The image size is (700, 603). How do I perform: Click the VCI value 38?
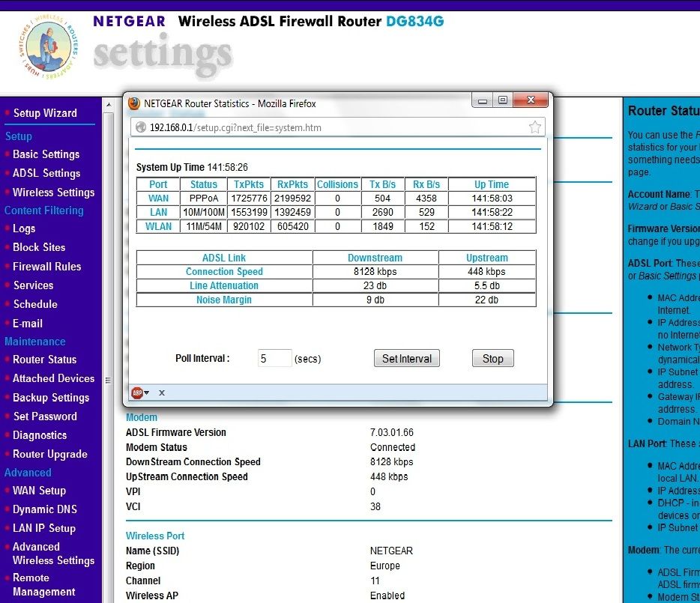tap(375, 506)
